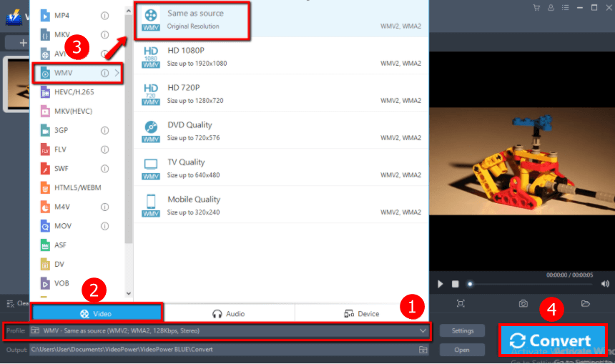Show info for M4V format
This screenshot has height=364, width=615.
click(x=104, y=207)
